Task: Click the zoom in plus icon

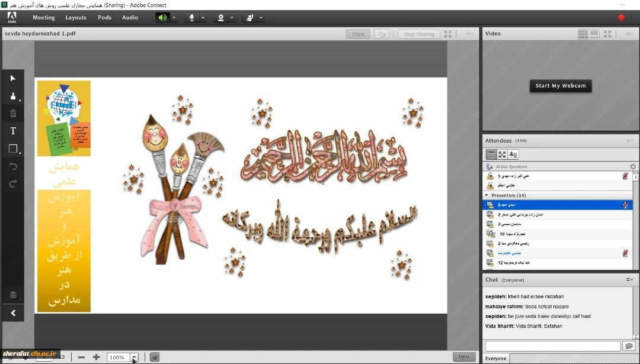Action: [x=96, y=357]
